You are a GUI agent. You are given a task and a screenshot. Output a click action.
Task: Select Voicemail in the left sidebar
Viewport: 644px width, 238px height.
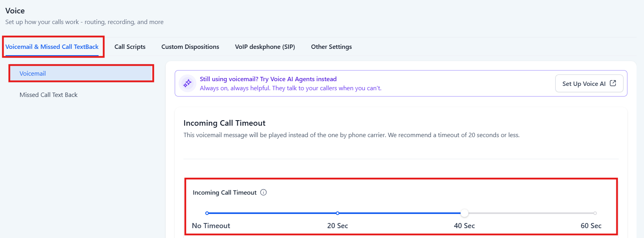(33, 73)
